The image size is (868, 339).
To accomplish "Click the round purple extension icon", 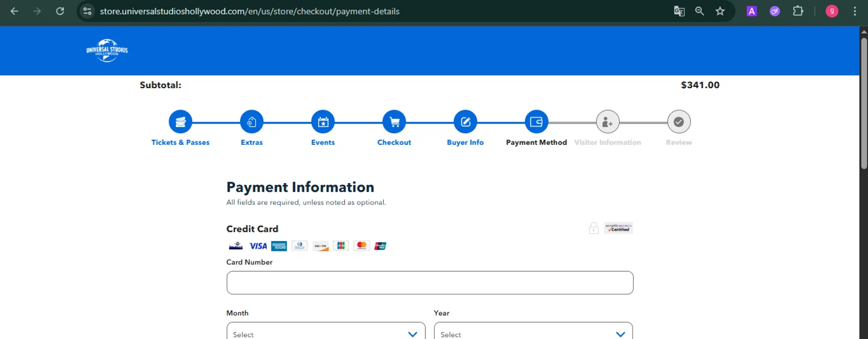I will pos(775,11).
